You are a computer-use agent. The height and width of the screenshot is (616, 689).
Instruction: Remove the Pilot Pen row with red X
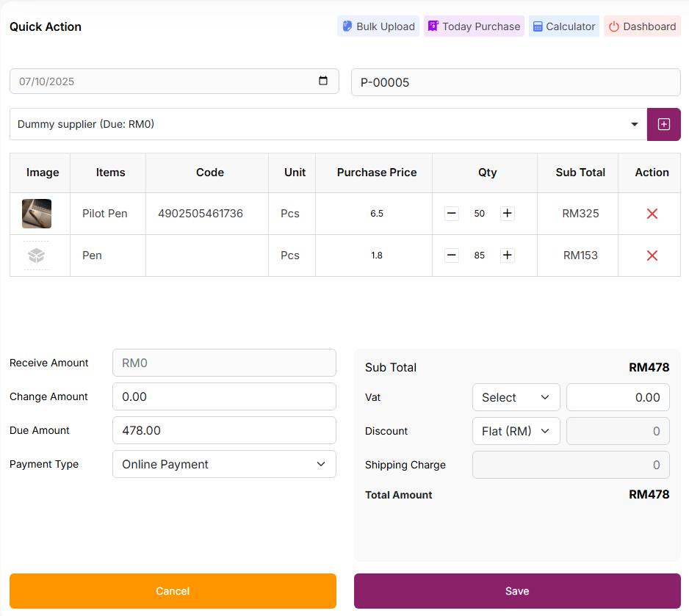click(652, 214)
